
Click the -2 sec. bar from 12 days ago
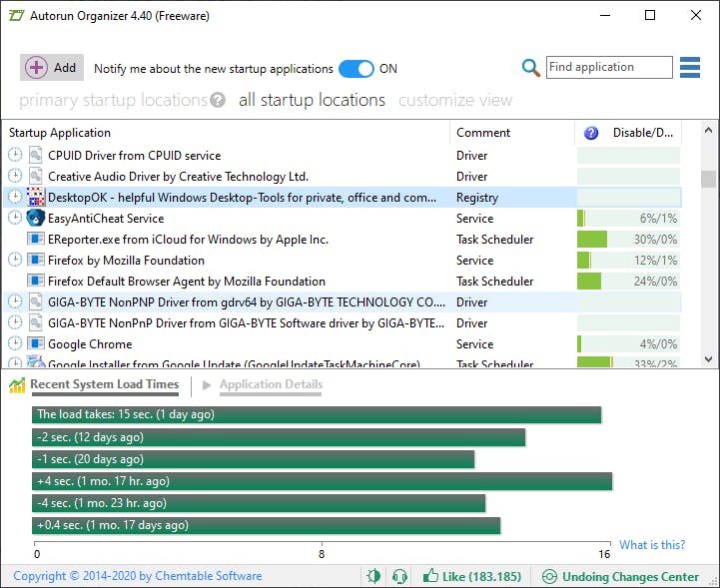pos(279,437)
